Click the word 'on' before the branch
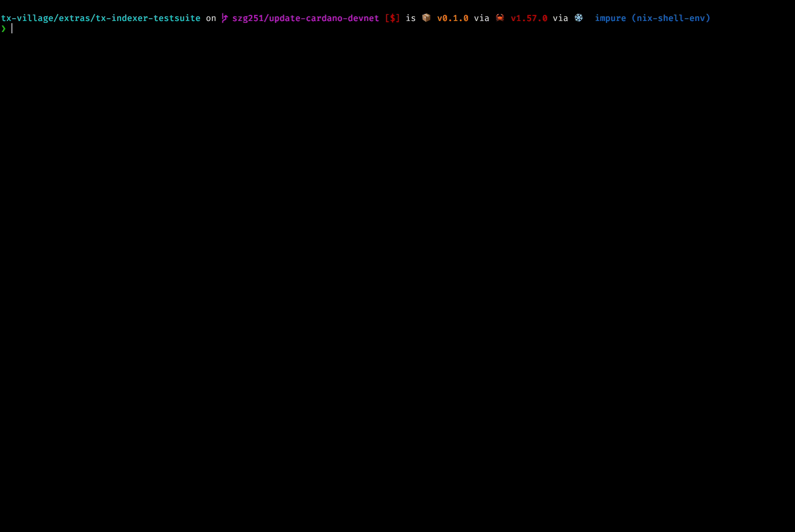The image size is (795, 532). click(211, 18)
